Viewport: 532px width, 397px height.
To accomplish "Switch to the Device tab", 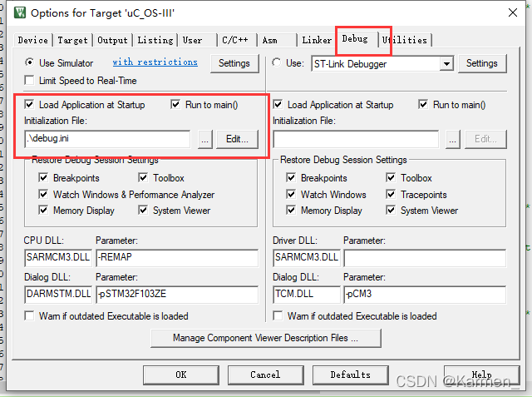I will pos(33,40).
